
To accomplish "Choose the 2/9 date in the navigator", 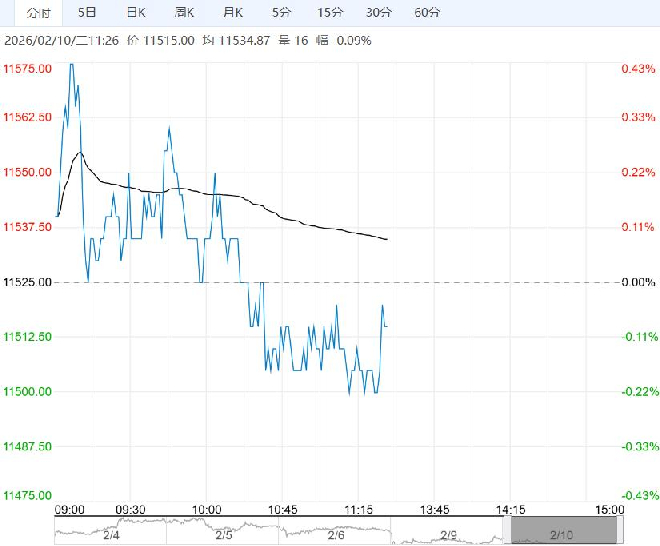I will (448, 531).
